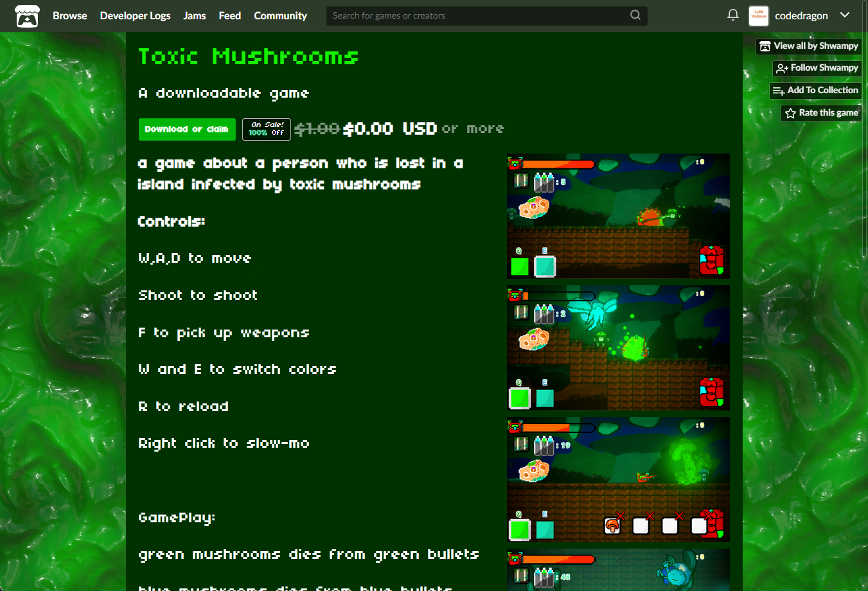Follow Shwampy
This screenshot has height=591, width=868.
(x=817, y=68)
